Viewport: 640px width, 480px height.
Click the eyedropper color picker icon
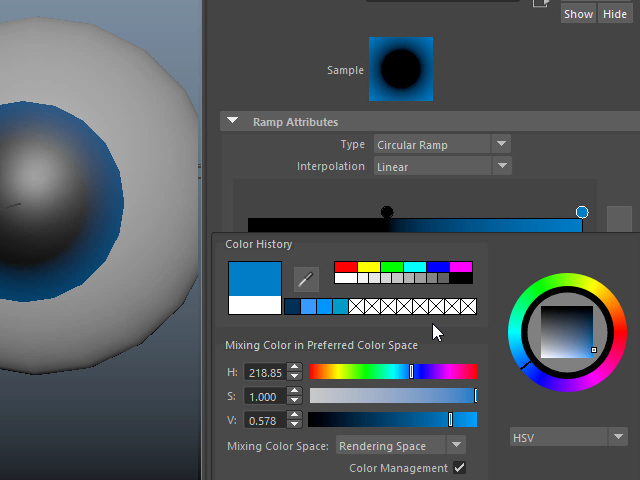pyautogui.click(x=306, y=279)
